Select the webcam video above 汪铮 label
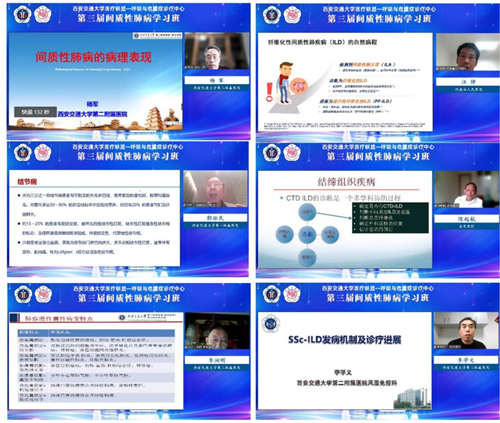This screenshot has width=500, height=423. 467,52
